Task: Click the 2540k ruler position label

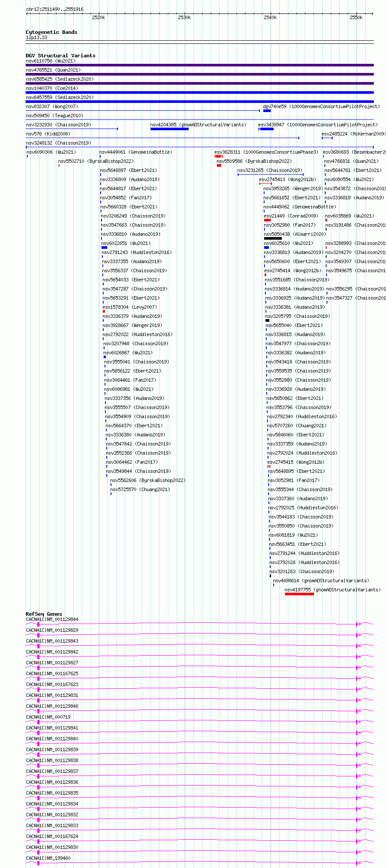Action: point(270,17)
